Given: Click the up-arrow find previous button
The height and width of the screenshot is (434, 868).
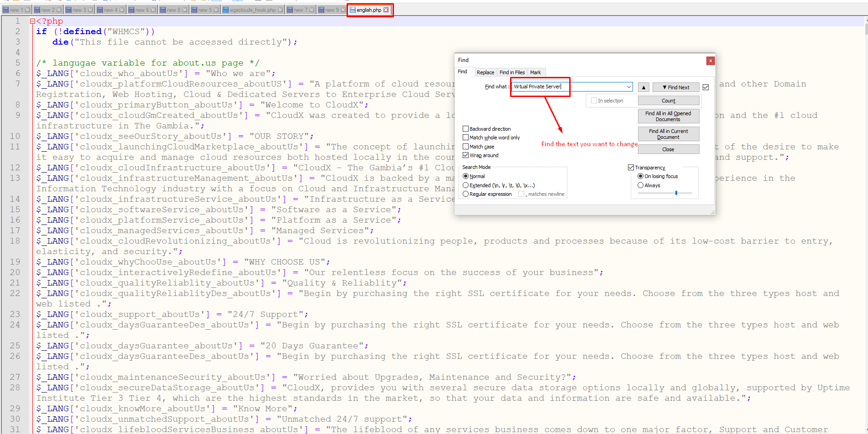Looking at the screenshot, I should tap(643, 87).
